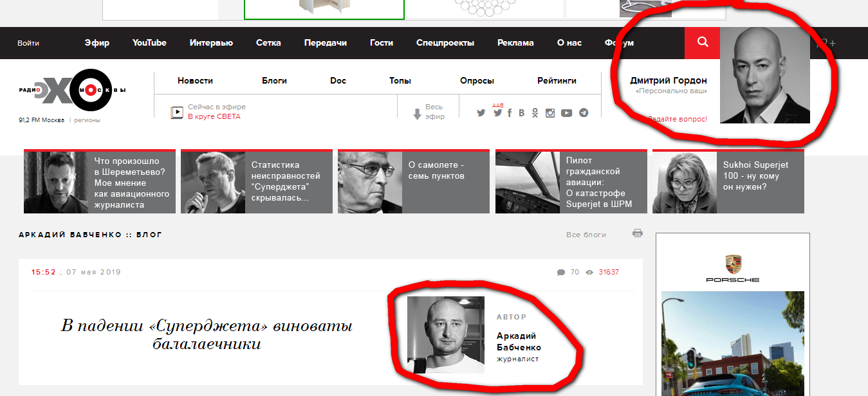Switch to the Блоги tab
The image size is (868, 396).
point(274,81)
